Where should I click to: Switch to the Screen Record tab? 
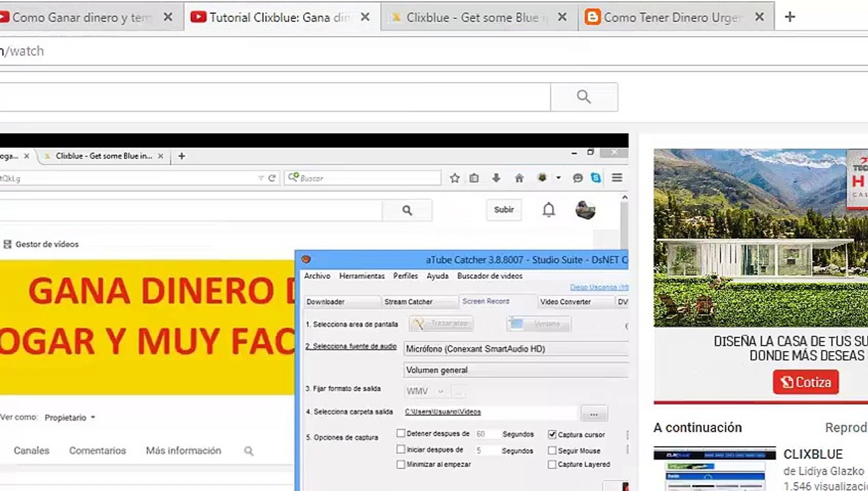pyautogui.click(x=497, y=301)
